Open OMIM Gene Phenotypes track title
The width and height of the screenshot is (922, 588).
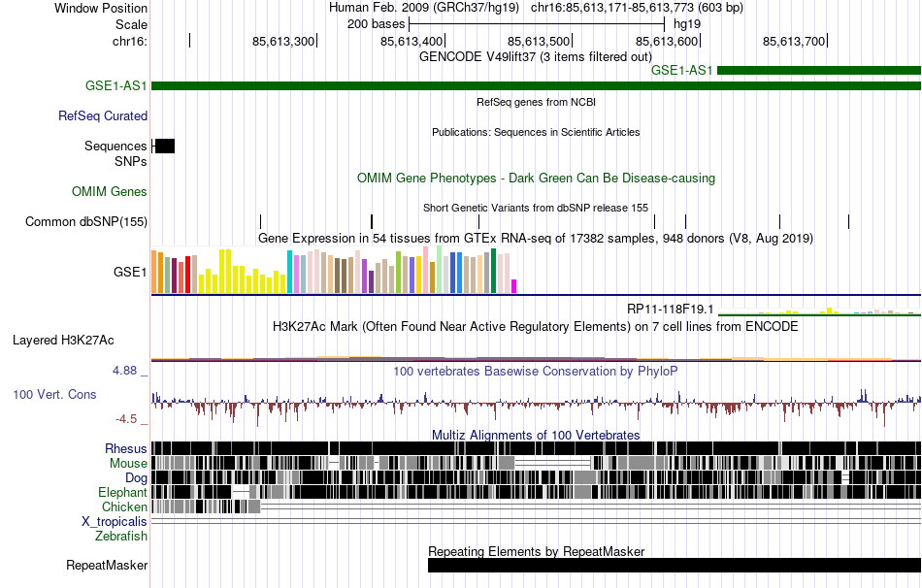pos(536,179)
